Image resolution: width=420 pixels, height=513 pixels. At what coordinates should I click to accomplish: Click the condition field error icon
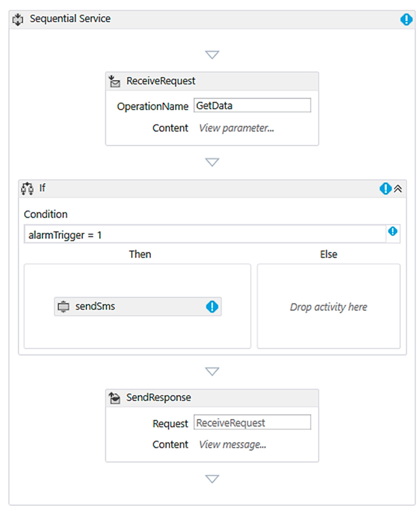pos(392,231)
